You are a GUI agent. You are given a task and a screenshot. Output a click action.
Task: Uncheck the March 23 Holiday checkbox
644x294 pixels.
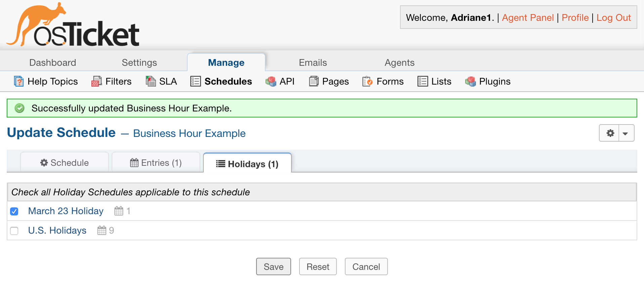coord(14,211)
